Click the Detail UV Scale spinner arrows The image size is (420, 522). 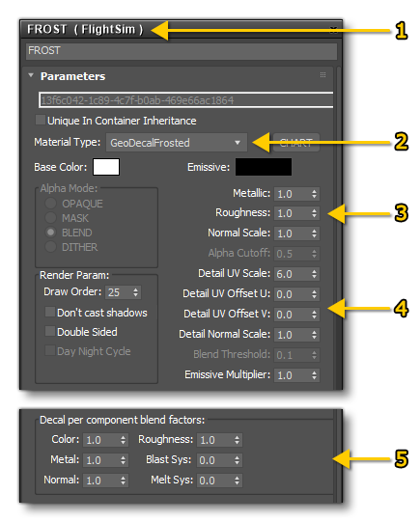(314, 274)
